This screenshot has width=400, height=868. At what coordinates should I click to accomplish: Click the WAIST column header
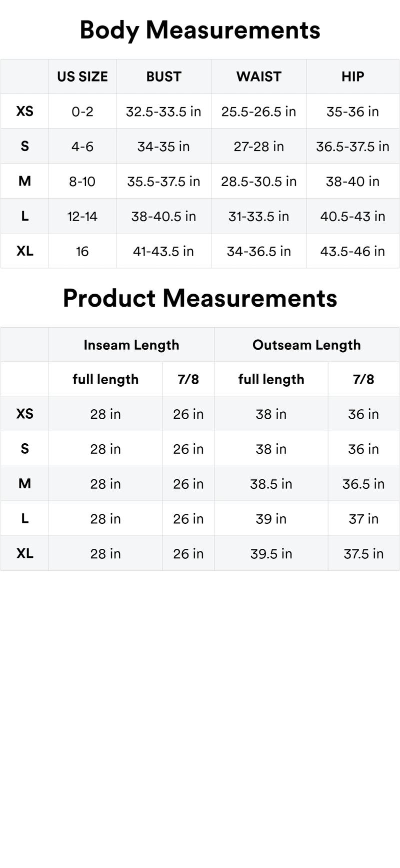(258, 77)
